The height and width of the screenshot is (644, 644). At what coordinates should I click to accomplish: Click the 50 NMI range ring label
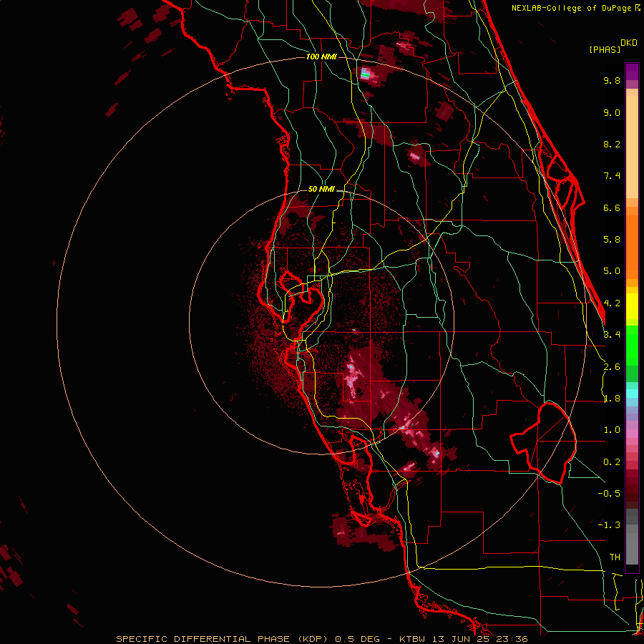pyautogui.click(x=321, y=190)
